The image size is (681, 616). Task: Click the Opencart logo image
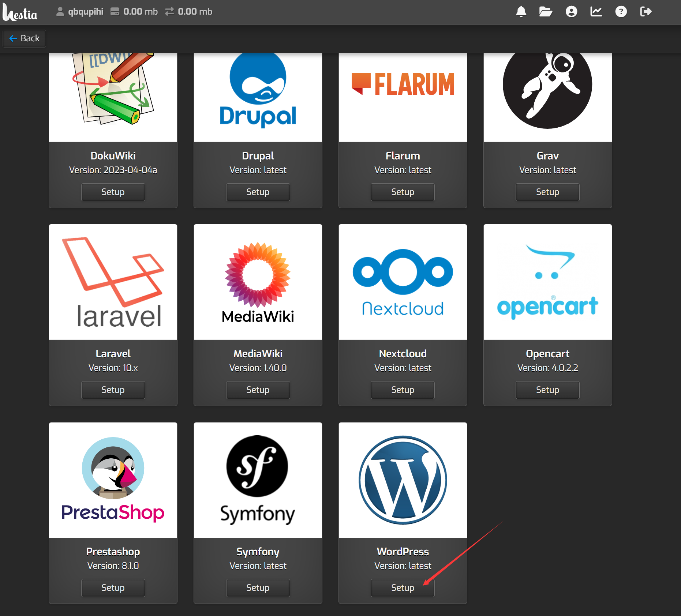548,281
